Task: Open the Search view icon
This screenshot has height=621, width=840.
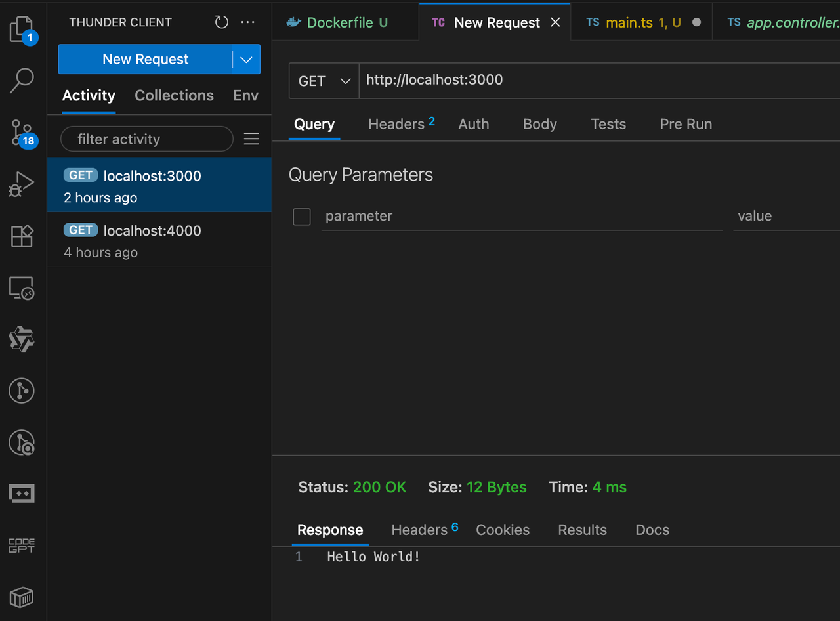Action: (x=22, y=80)
